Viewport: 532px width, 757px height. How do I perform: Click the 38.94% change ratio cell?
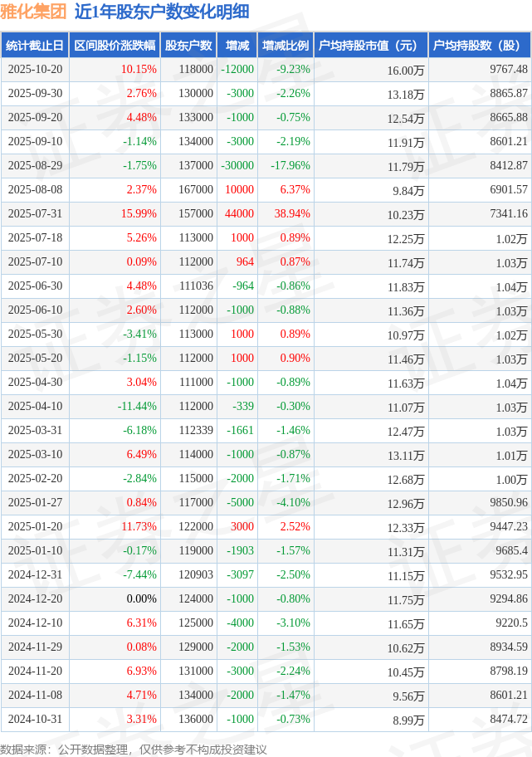(292, 214)
